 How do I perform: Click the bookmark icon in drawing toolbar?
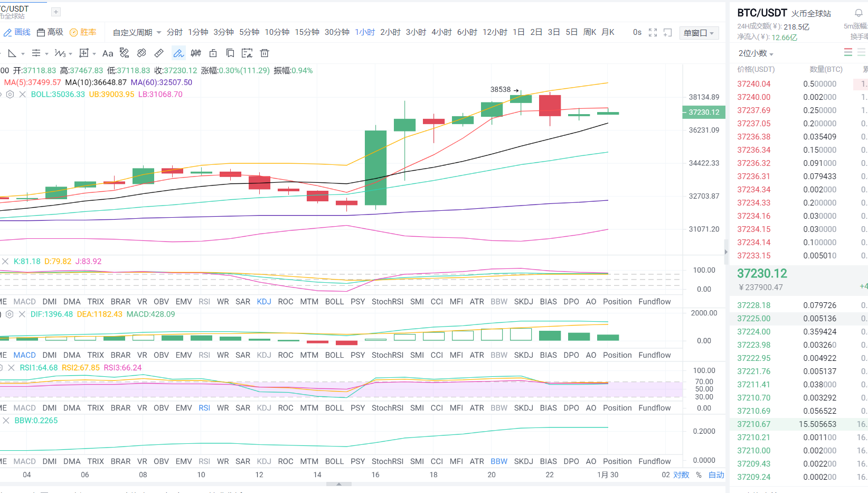coord(230,53)
